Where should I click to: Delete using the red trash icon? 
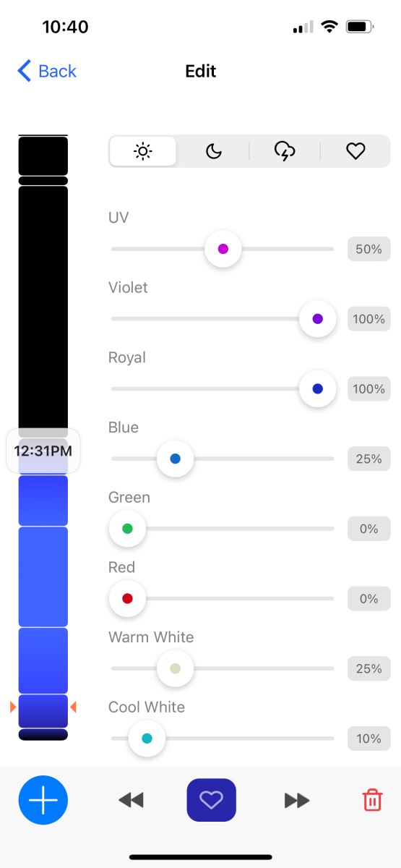click(x=372, y=800)
